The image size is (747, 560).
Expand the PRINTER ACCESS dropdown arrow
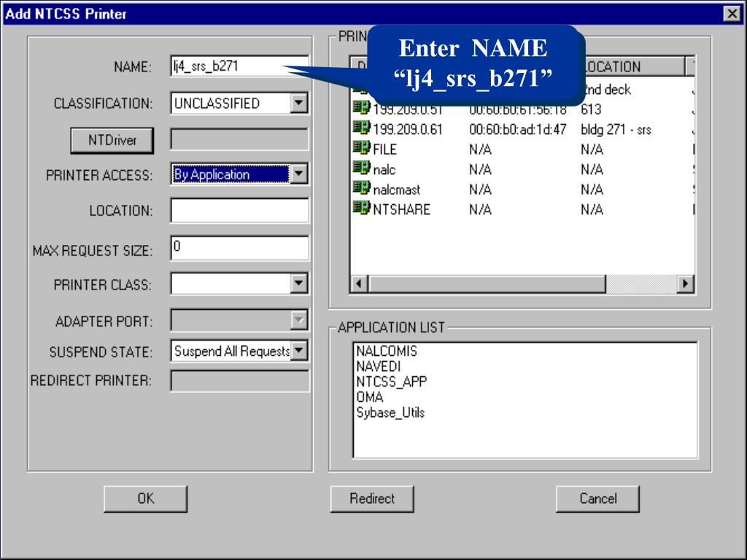pos(298,174)
